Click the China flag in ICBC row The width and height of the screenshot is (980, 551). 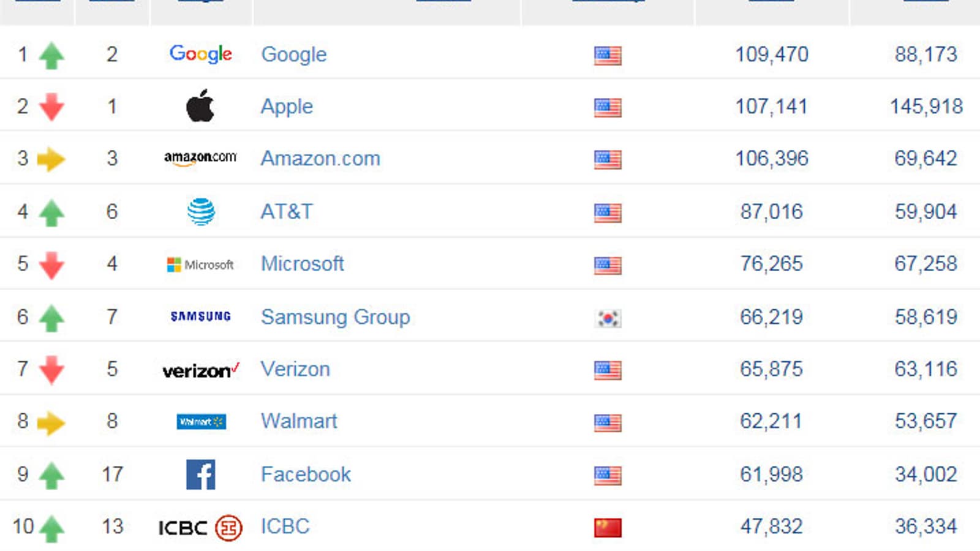608,527
